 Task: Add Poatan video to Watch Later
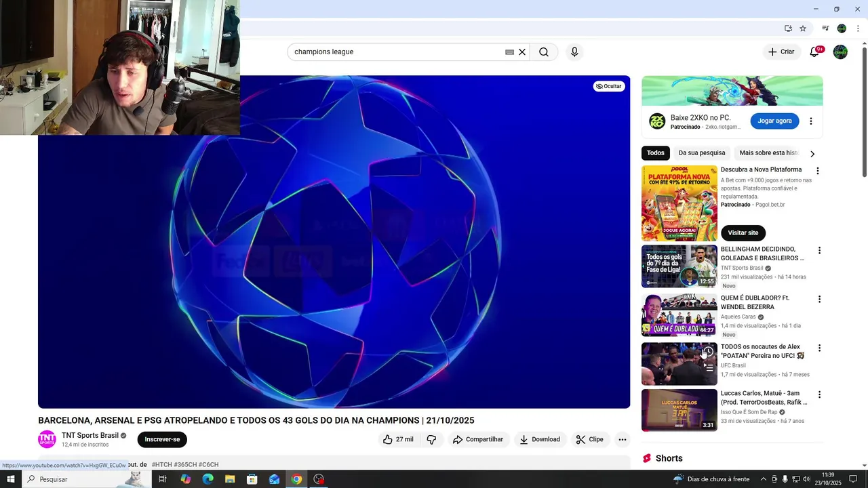(708, 352)
